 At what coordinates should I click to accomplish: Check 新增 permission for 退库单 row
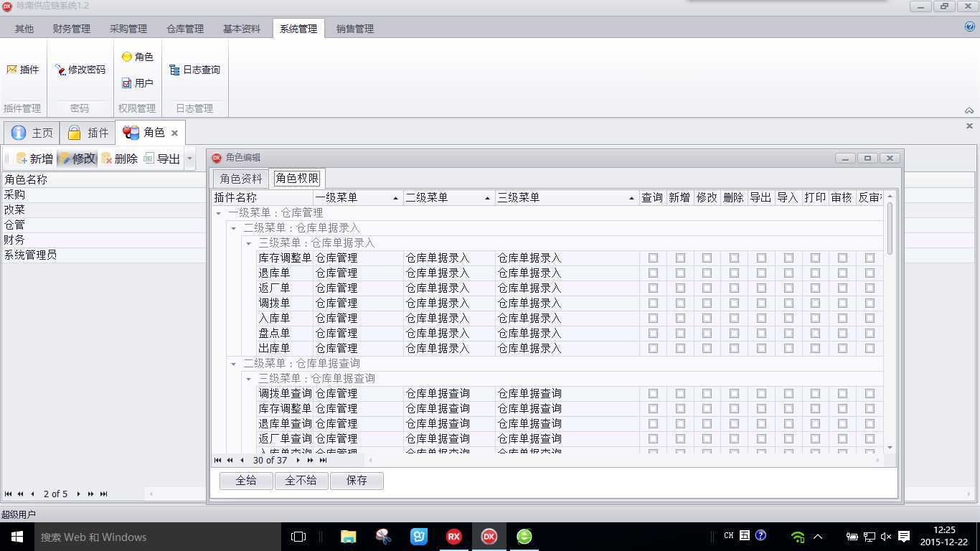(x=680, y=273)
